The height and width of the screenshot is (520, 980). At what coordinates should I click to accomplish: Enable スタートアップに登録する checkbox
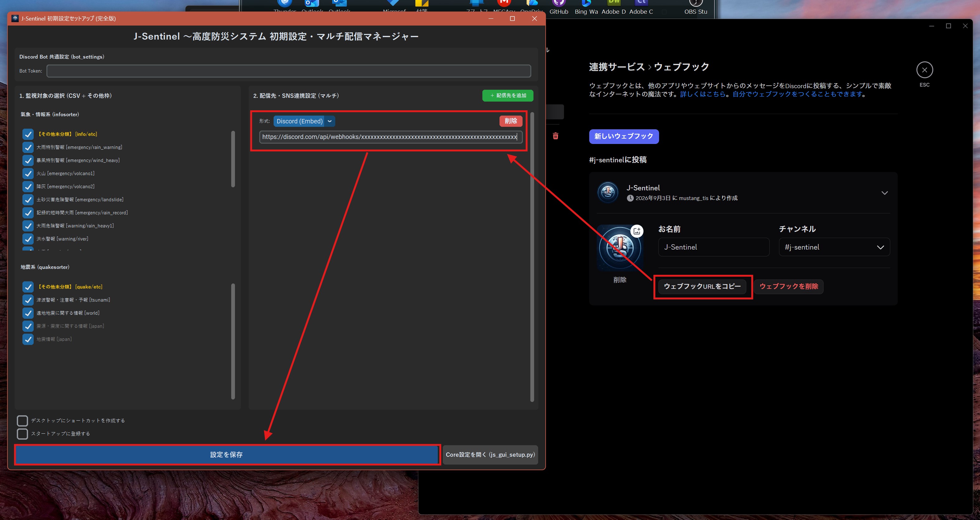point(22,434)
